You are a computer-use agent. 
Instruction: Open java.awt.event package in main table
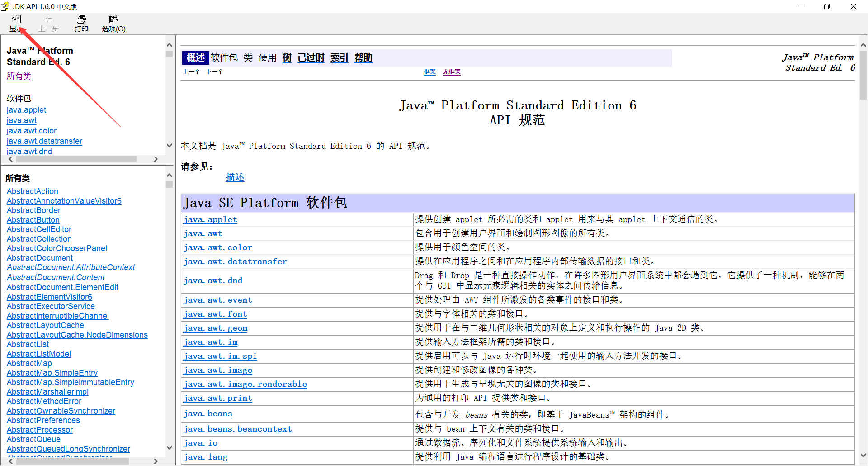[x=218, y=300]
